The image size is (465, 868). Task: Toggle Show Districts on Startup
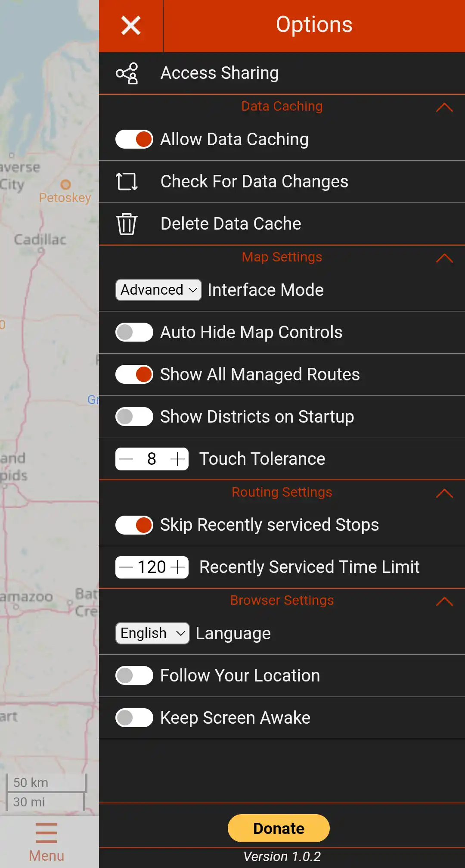[134, 417]
